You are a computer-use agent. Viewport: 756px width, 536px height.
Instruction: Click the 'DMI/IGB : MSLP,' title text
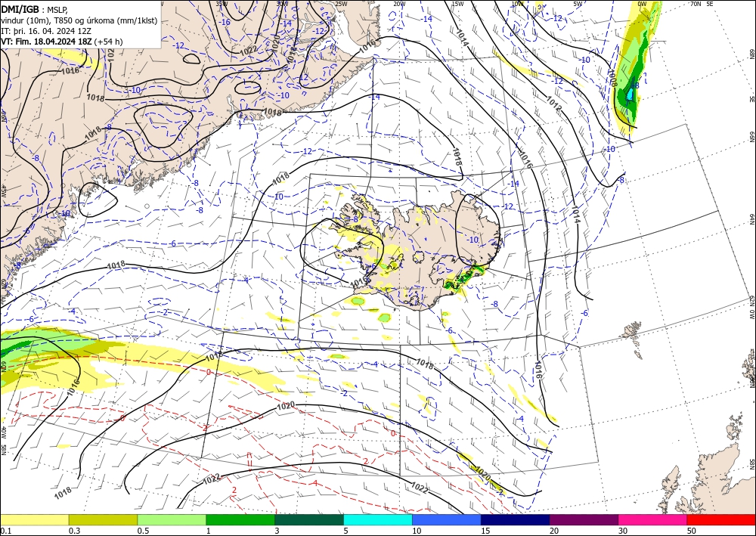coord(34,10)
